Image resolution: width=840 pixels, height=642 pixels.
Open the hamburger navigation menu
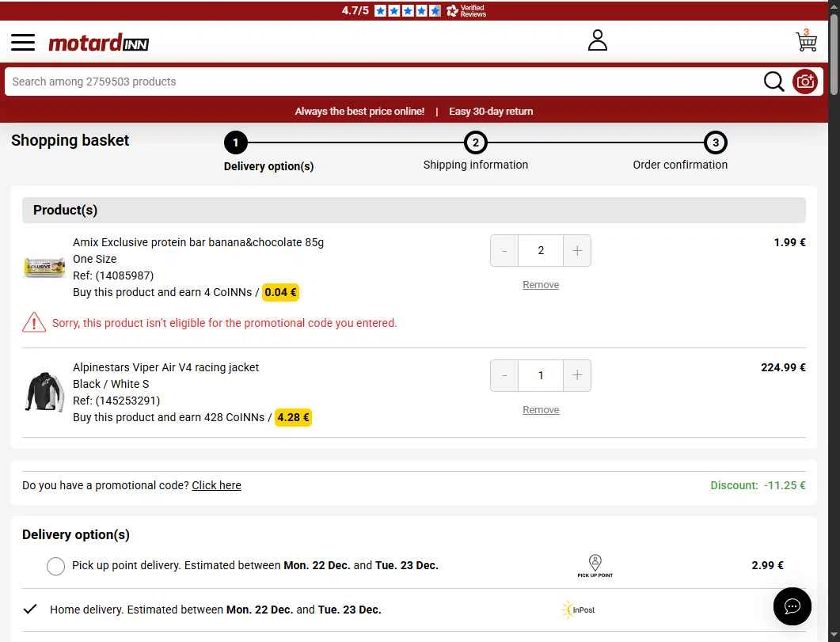(23, 42)
